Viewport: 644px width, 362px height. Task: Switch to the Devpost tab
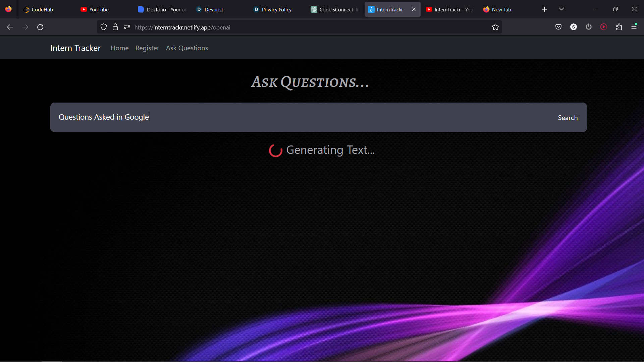coord(214,9)
